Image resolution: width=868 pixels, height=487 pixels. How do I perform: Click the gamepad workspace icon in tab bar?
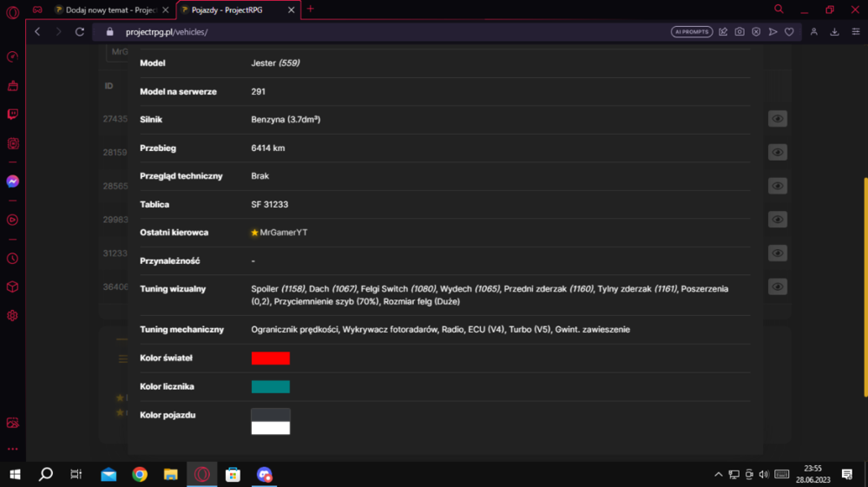coord(37,10)
